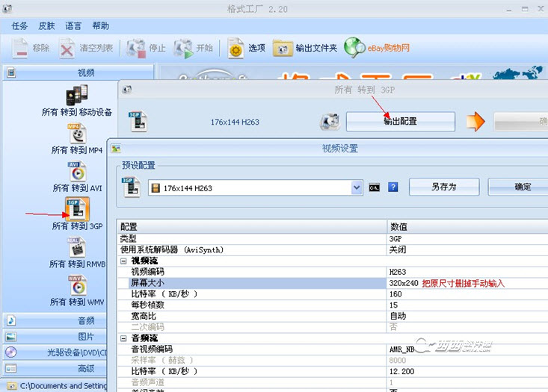Click the 输出配置 button

[401, 122]
